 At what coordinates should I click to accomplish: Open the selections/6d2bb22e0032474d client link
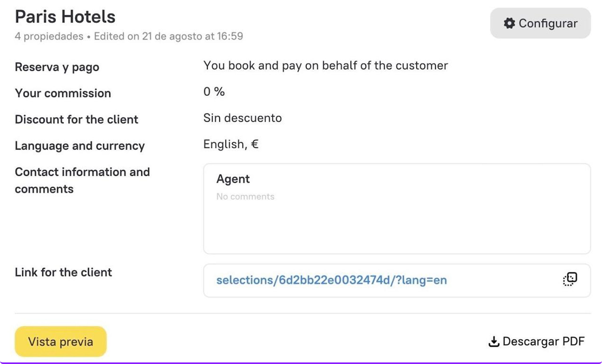[332, 280]
